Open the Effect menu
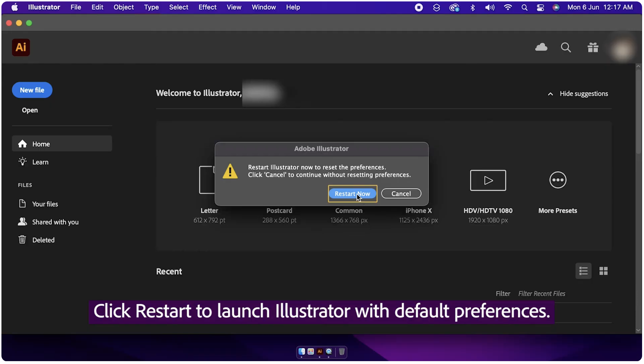 click(x=207, y=7)
